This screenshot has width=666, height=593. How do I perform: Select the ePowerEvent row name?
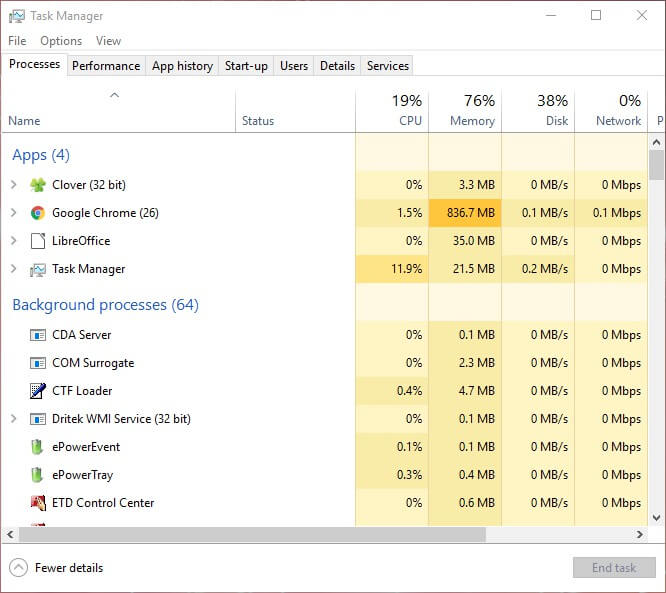(86, 447)
